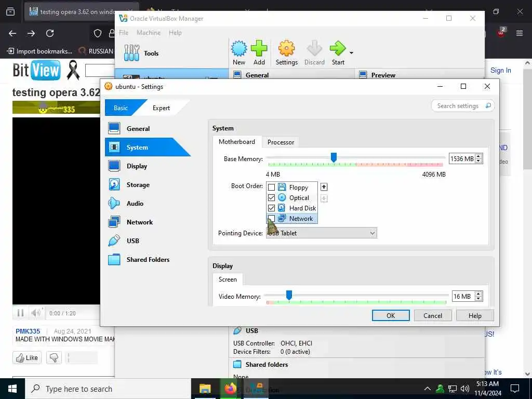Show hidden system tray icons

point(428,389)
